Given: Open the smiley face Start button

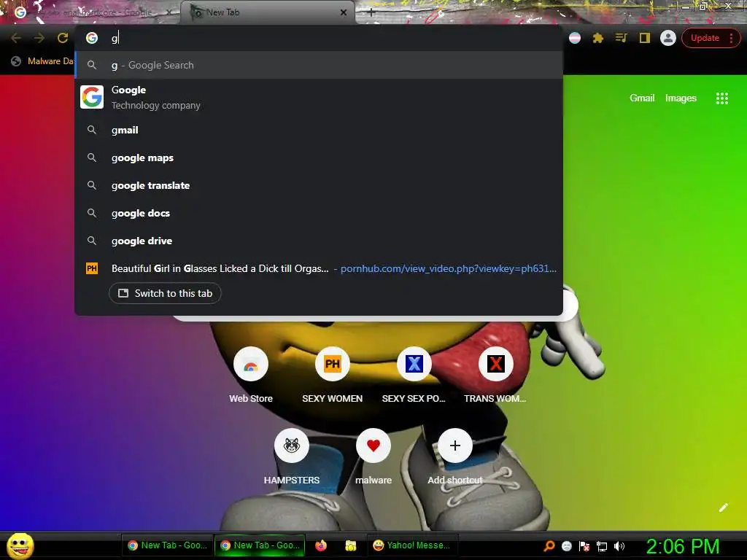Looking at the screenshot, I should coord(20,545).
